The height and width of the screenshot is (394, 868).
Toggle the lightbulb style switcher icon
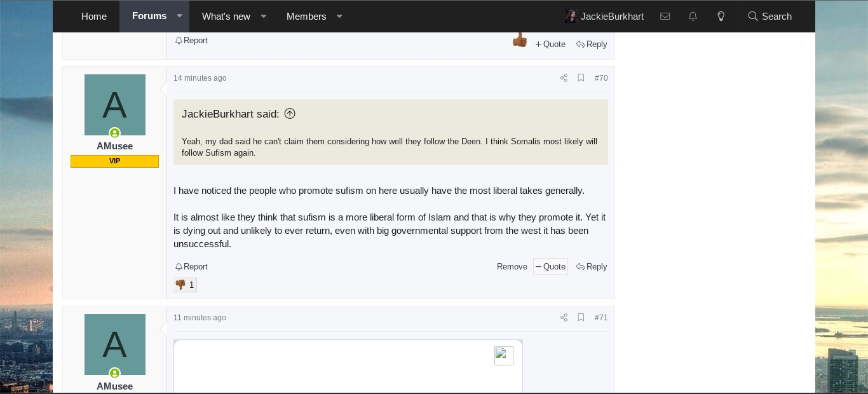point(721,17)
